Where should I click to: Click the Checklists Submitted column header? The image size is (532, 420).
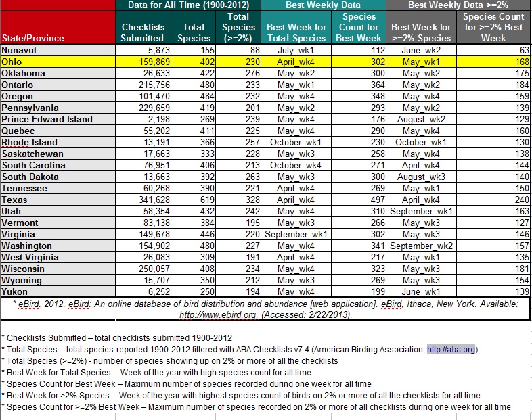143,27
